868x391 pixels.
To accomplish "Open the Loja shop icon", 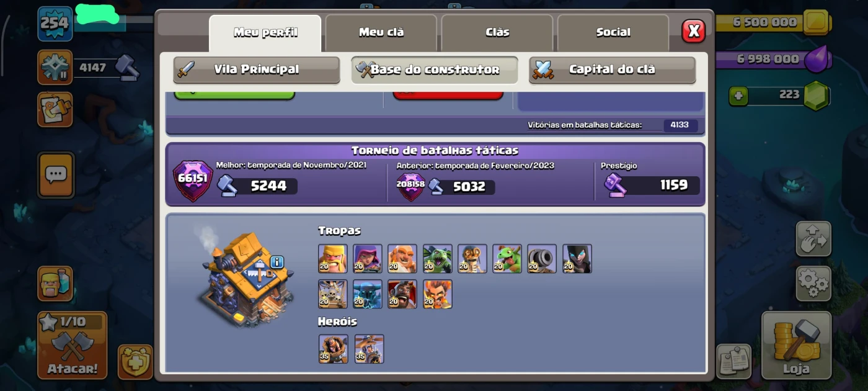I will pyautogui.click(x=796, y=345).
